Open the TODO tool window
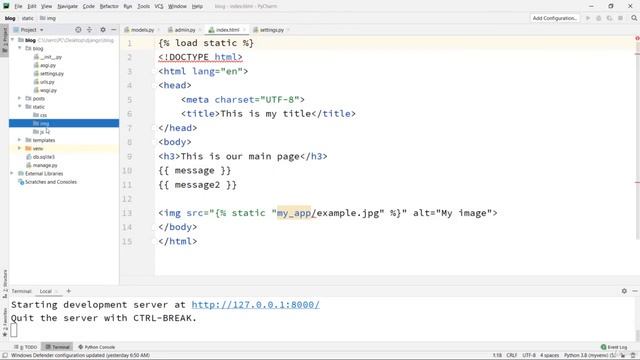The height and width of the screenshot is (360, 640). click(x=26, y=347)
